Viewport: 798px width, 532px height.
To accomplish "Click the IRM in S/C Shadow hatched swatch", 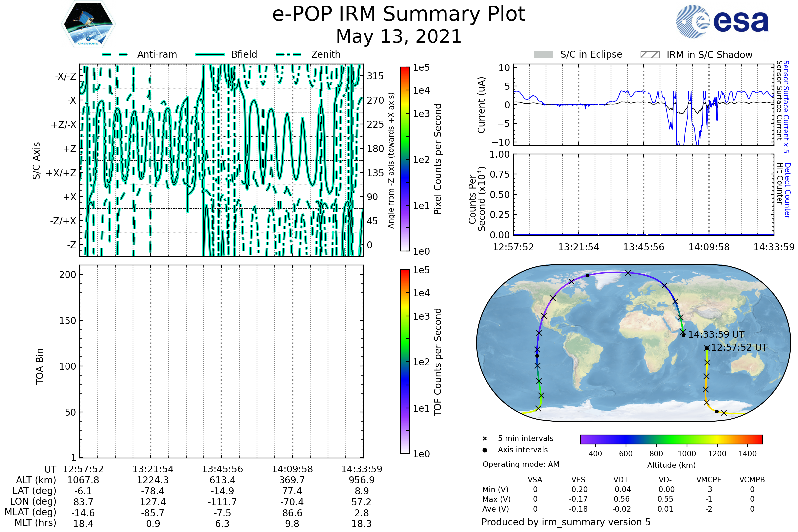I will tap(650, 55).
